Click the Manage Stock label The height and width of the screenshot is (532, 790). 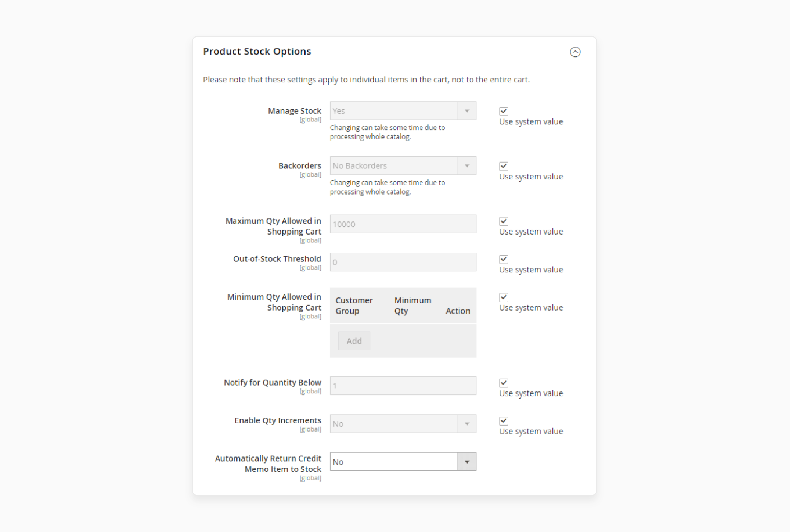point(294,111)
